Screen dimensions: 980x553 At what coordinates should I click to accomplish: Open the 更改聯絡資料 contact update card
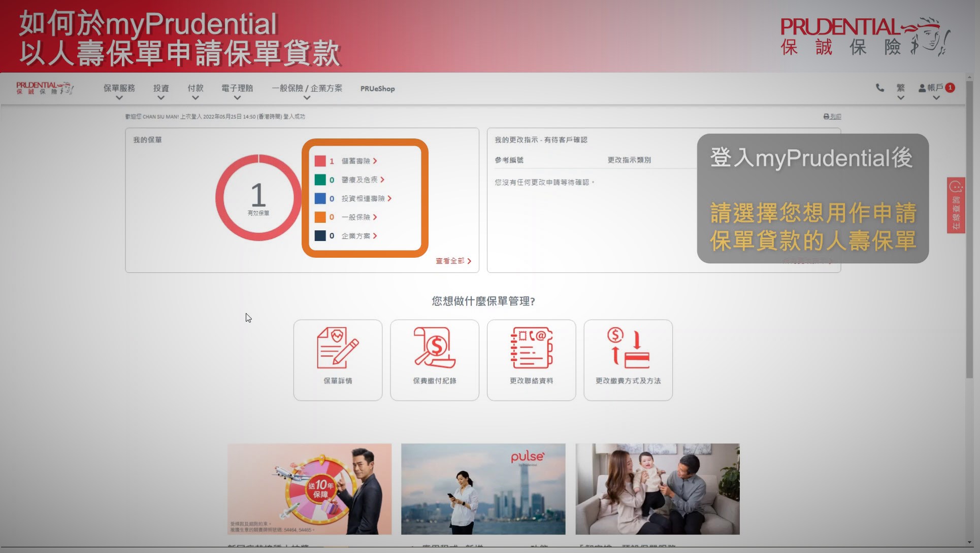[x=531, y=360]
